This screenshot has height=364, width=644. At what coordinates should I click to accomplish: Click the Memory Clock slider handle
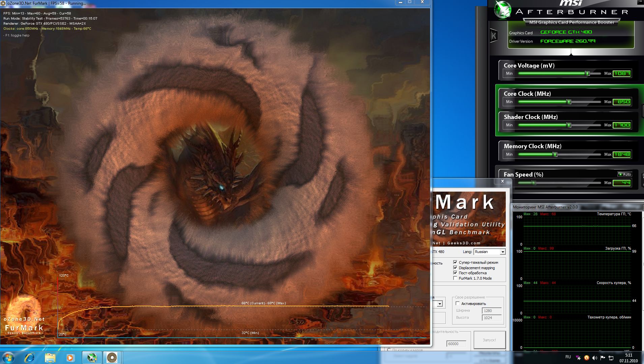coord(555,154)
